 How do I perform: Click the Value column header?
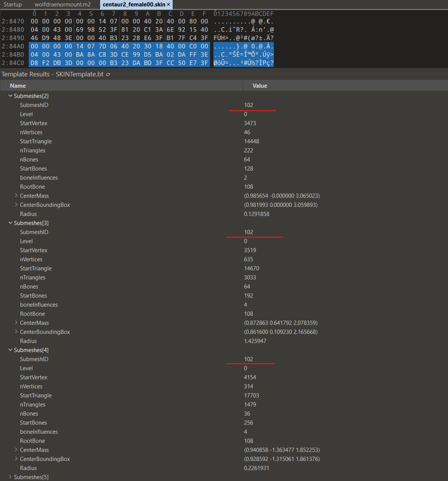(x=260, y=86)
